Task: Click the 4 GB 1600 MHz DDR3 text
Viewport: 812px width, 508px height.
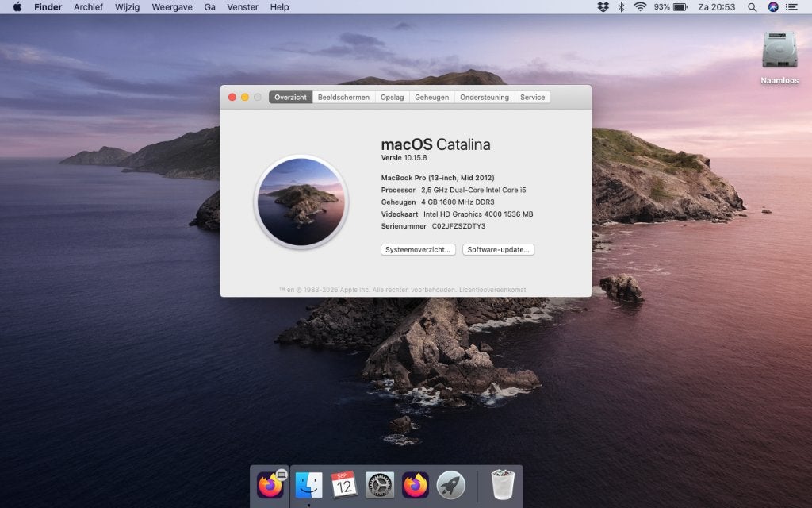Action: click(458, 202)
